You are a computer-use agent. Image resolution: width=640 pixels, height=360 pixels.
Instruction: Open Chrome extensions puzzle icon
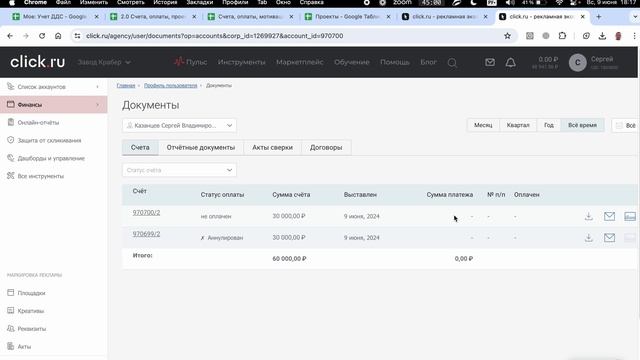(562, 36)
